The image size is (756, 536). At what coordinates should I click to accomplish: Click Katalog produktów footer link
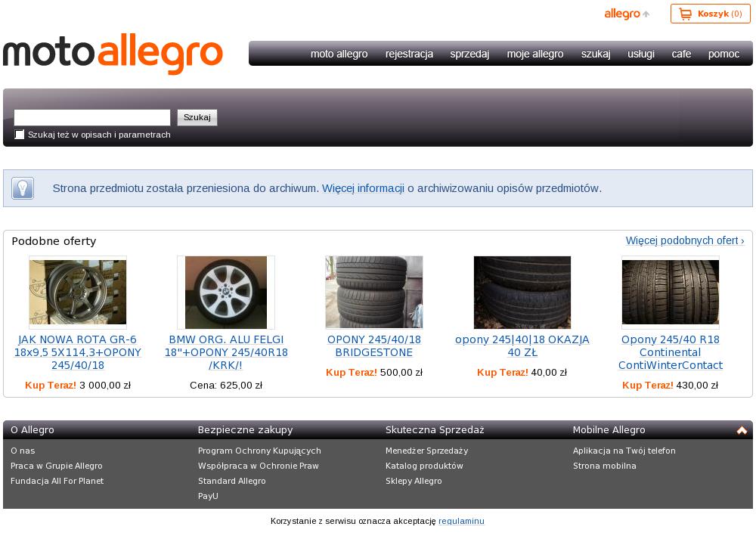(x=424, y=466)
